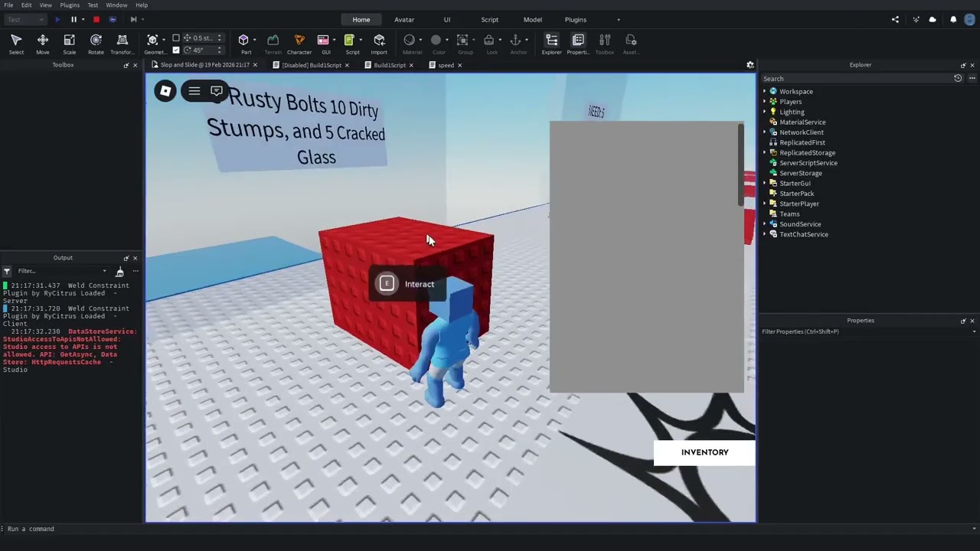Clear the Output panel
The height and width of the screenshot is (551, 980).
point(119,272)
